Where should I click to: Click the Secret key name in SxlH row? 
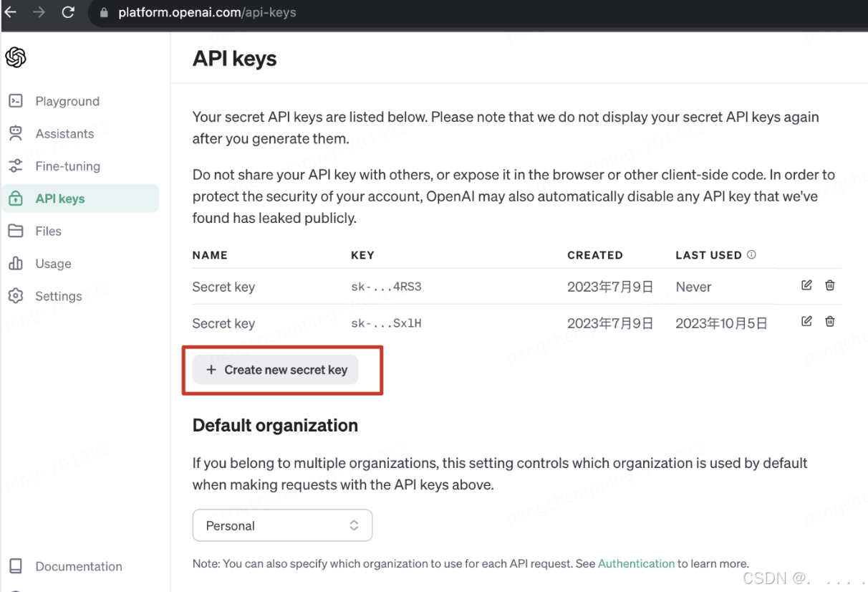pyautogui.click(x=223, y=323)
